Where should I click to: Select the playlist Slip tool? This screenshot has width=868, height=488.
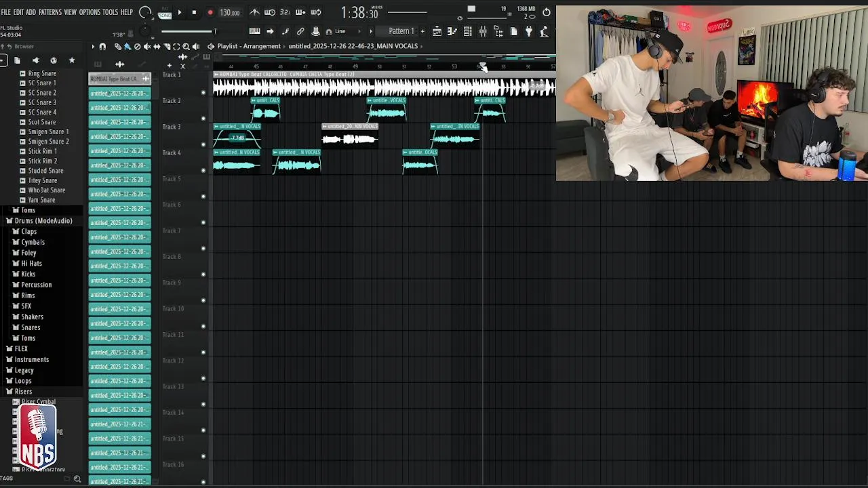point(157,47)
